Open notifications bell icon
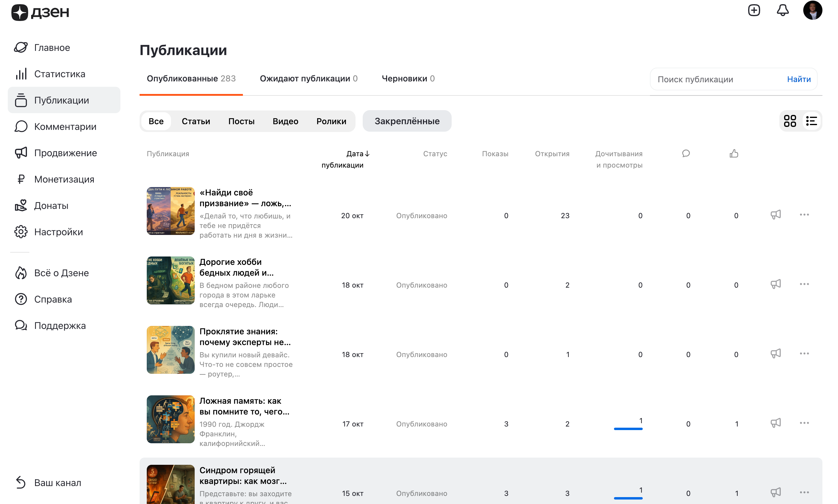 click(782, 10)
